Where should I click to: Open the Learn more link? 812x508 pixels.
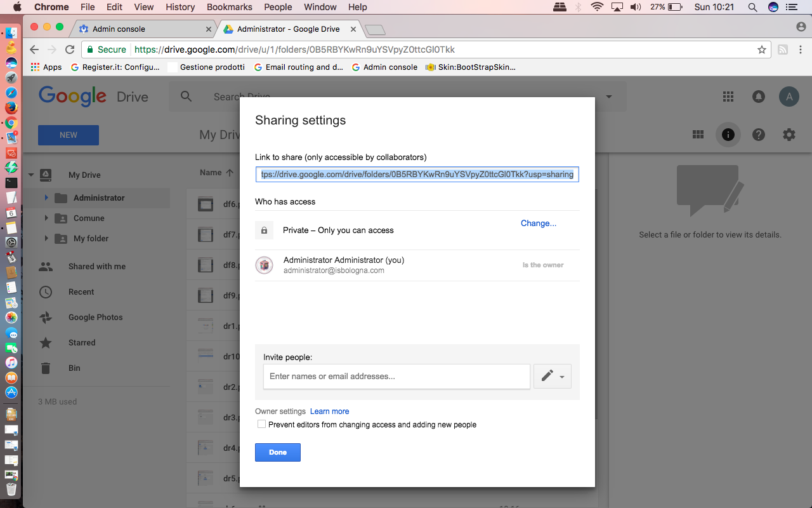pos(329,411)
